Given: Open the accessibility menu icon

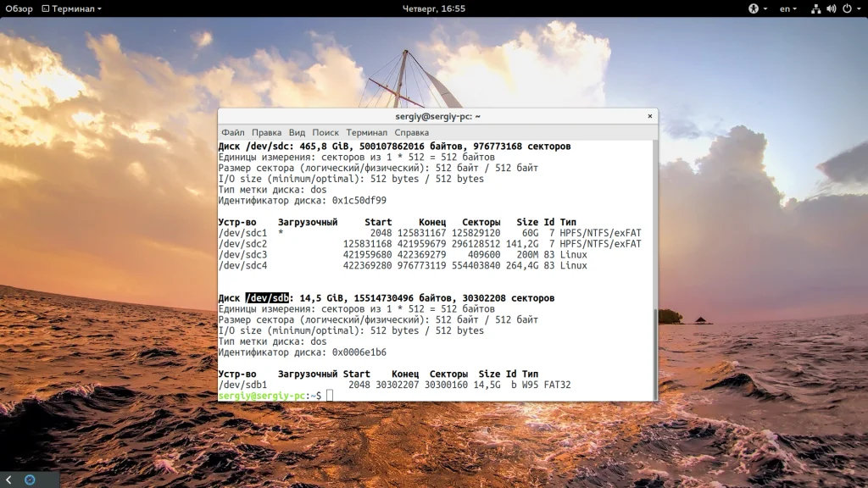Looking at the screenshot, I should [x=753, y=8].
